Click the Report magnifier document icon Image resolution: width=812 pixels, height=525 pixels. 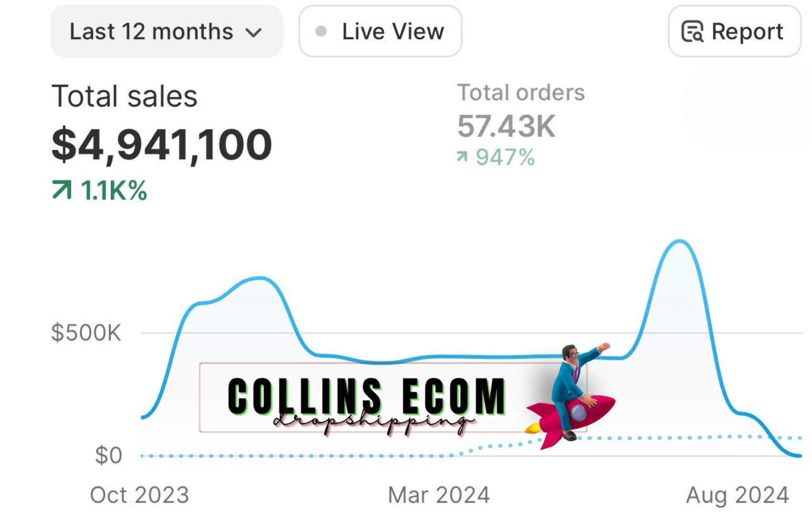[693, 32]
